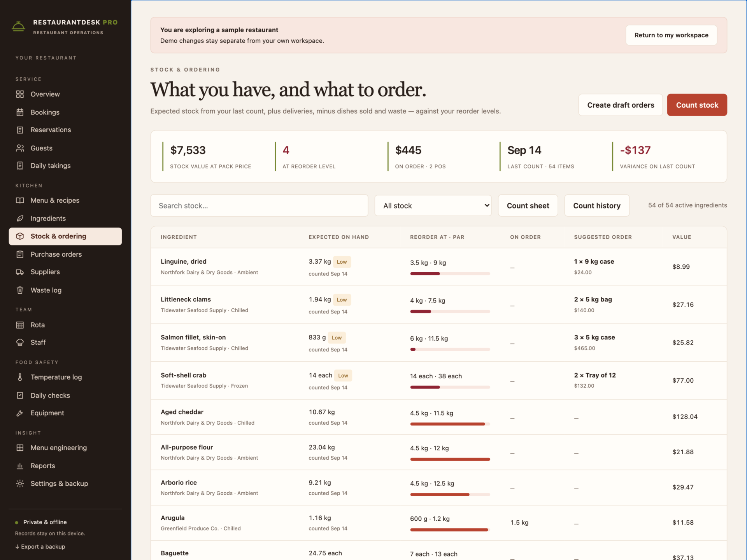Click the Daily takings receipt icon

click(x=20, y=166)
